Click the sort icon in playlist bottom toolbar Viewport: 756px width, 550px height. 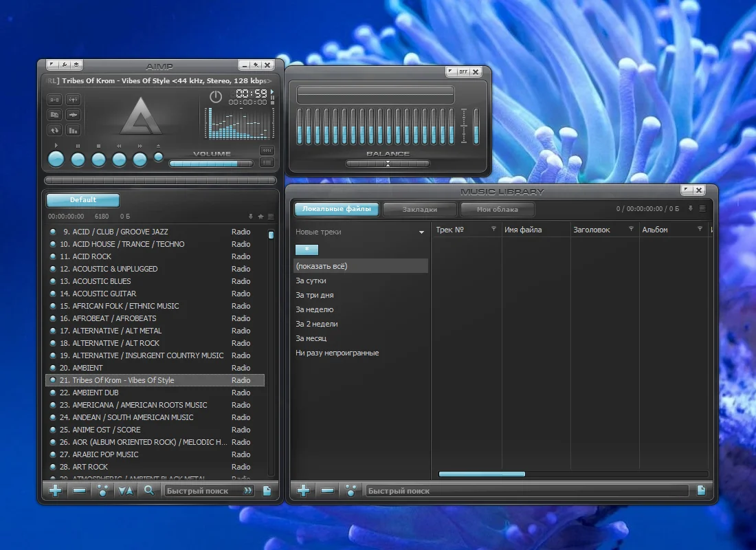(x=125, y=491)
